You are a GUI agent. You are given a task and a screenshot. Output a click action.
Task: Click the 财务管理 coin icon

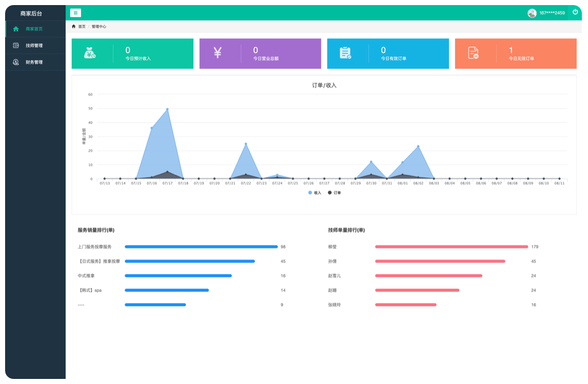pyautogui.click(x=16, y=63)
